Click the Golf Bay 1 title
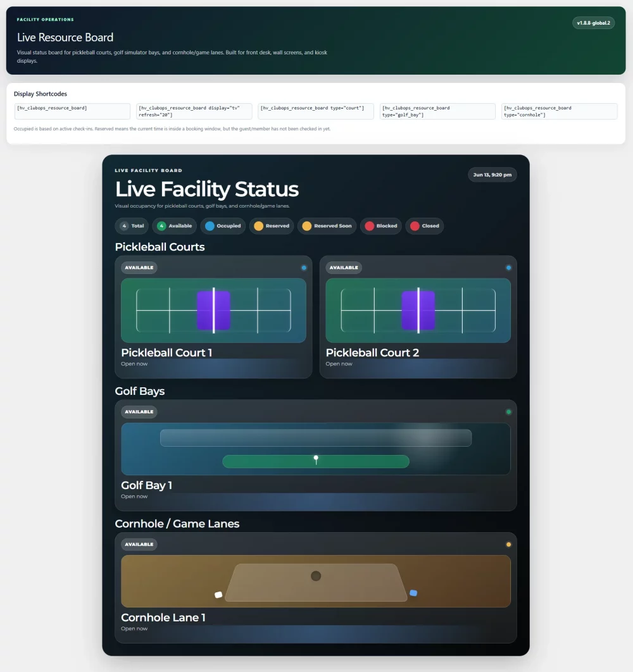This screenshot has height=672, width=633. pyautogui.click(x=147, y=485)
